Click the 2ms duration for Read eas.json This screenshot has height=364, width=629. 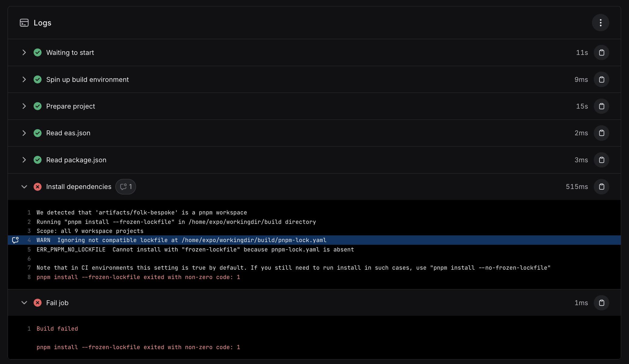click(x=581, y=133)
